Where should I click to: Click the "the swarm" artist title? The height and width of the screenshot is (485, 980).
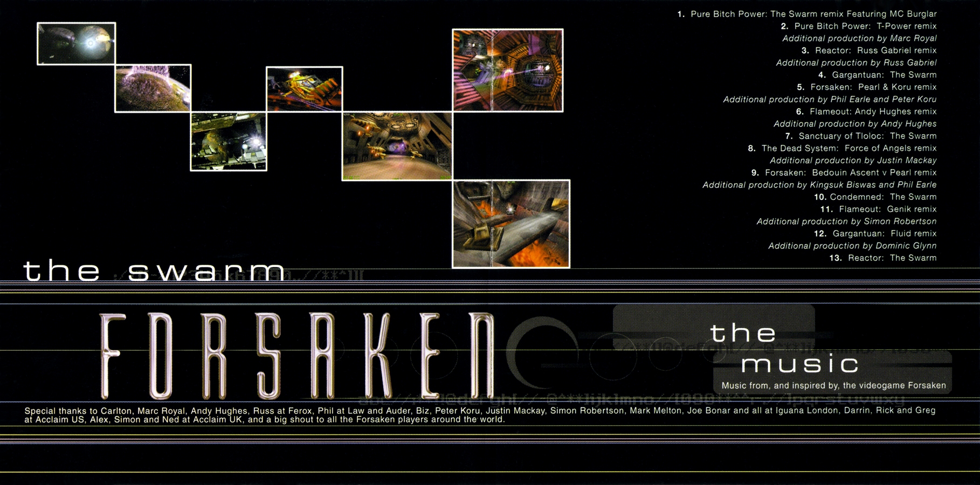(x=154, y=271)
